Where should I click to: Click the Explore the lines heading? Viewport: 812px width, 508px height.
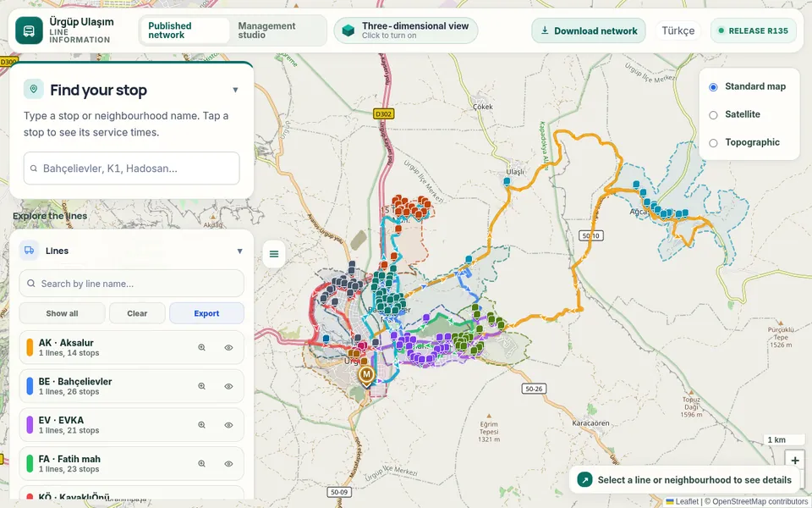(50, 216)
